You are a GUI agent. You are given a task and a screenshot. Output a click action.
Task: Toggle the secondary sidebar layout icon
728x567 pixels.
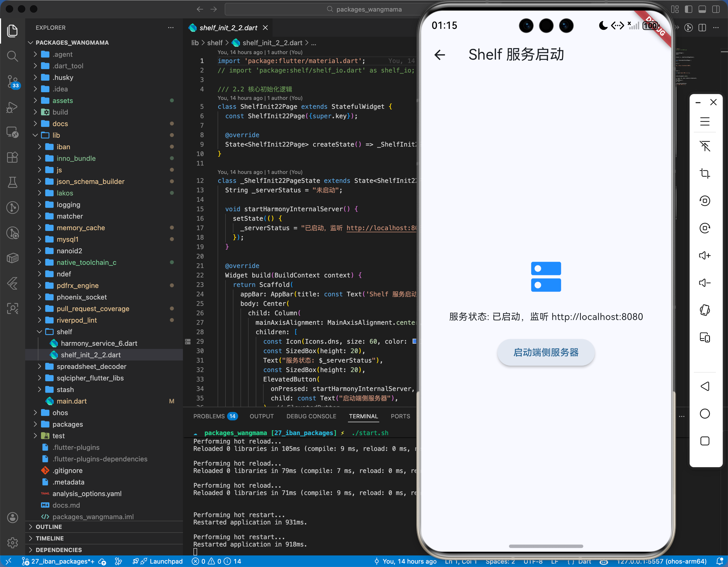click(716, 9)
